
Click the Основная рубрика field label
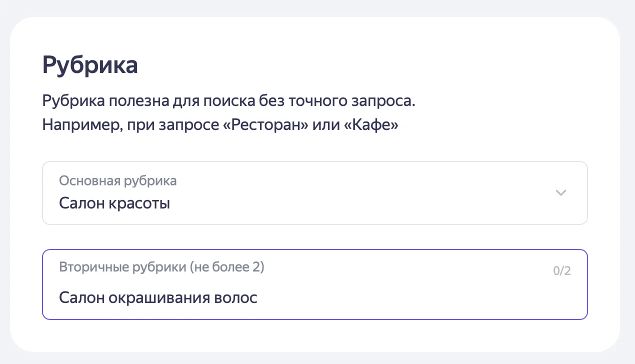tap(118, 180)
